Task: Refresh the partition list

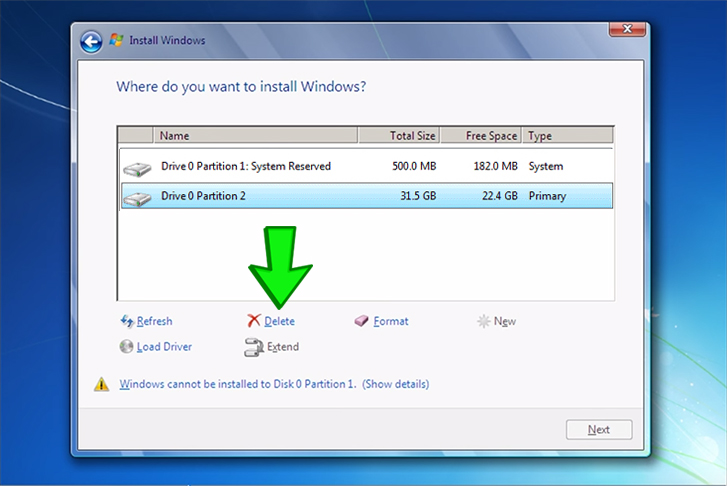Action: (154, 321)
